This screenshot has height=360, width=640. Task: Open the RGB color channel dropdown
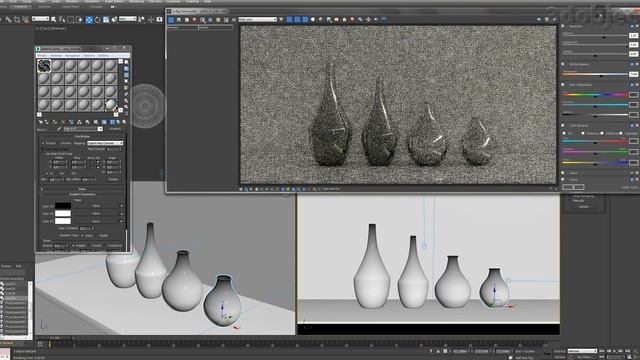click(258, 19)
